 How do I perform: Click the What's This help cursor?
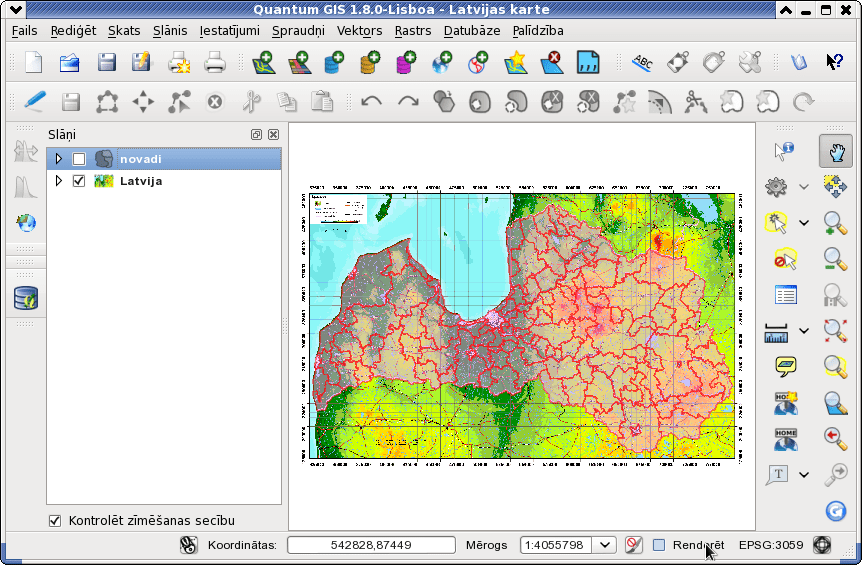pos(835,62)
